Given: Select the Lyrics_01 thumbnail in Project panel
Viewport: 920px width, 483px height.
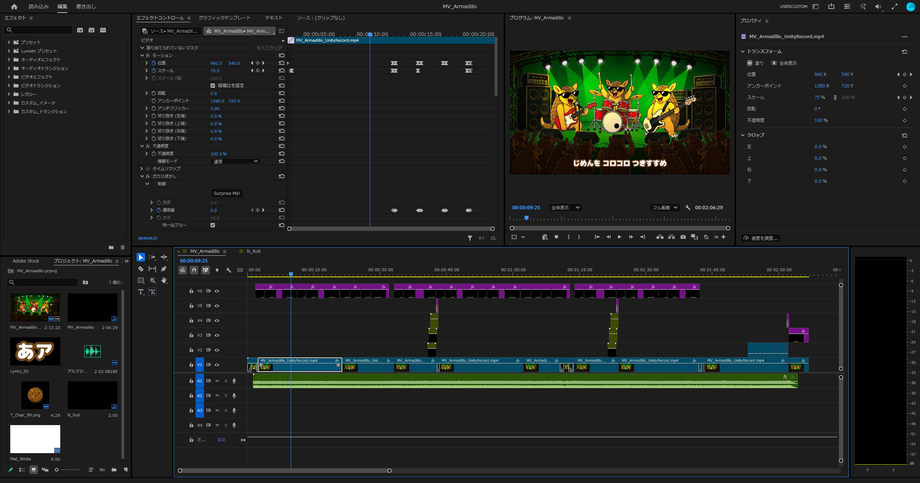Looking at the screenshot, I should click(x=35, y=352).
